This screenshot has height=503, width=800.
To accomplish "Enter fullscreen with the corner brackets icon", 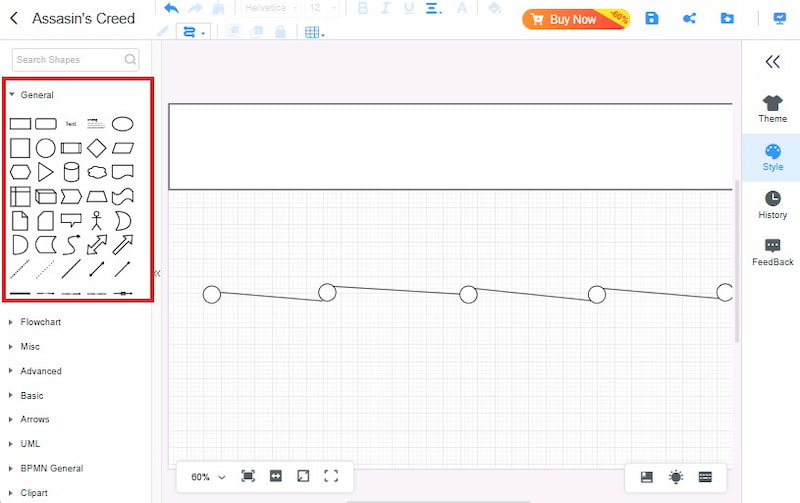I will coord(331,476).
